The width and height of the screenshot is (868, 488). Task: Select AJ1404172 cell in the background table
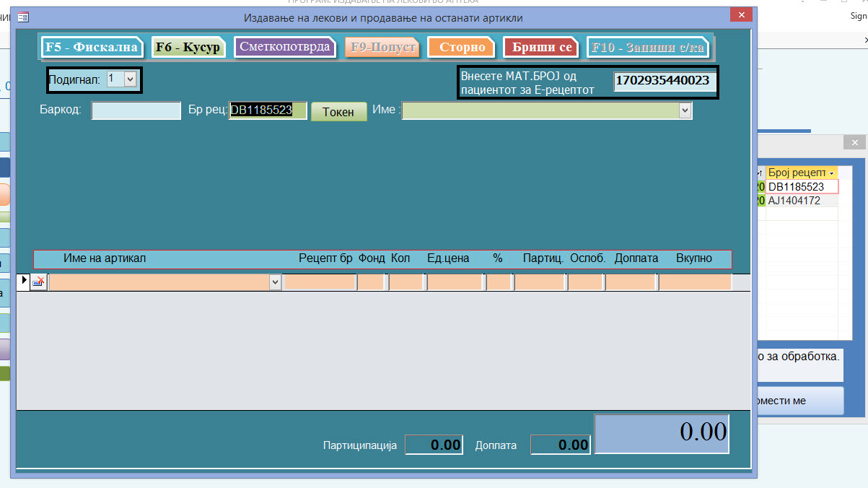click(x=802, y=201)
